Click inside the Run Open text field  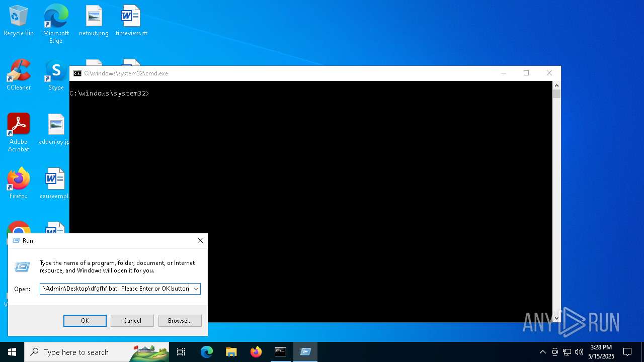point(116,289)
